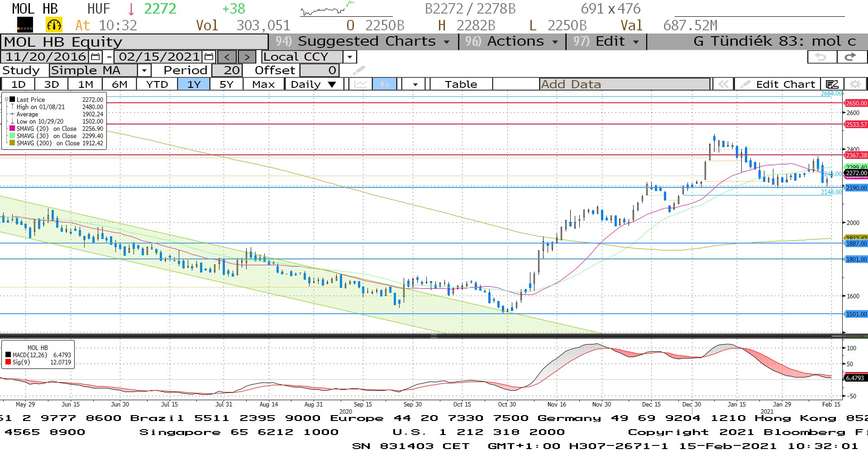Click the start date 11/20/2016 field

pyautogui.click(x=45, y=57)
